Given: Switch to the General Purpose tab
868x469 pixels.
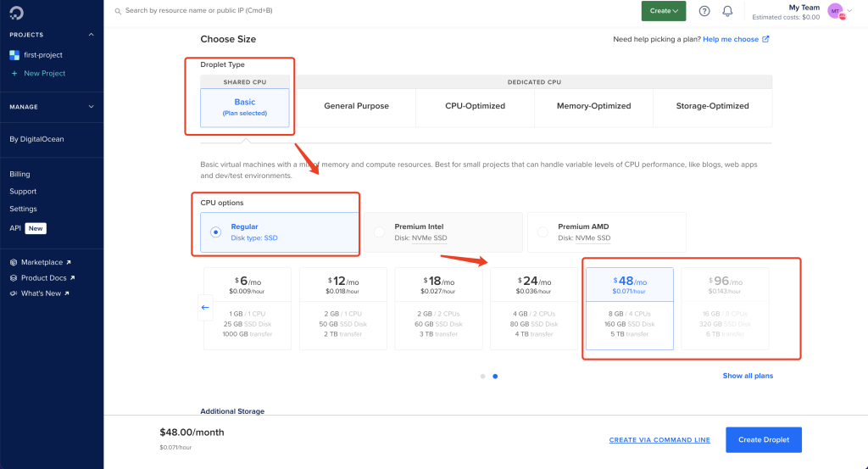Looking at the screenshot, I should coord(357,106).
